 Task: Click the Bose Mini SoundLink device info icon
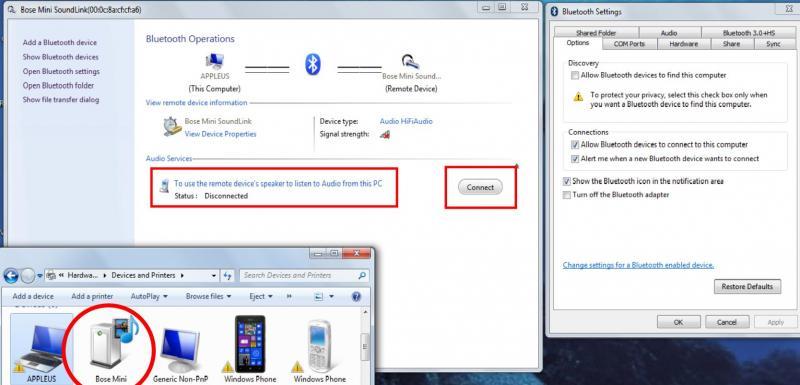click(173, 126)
